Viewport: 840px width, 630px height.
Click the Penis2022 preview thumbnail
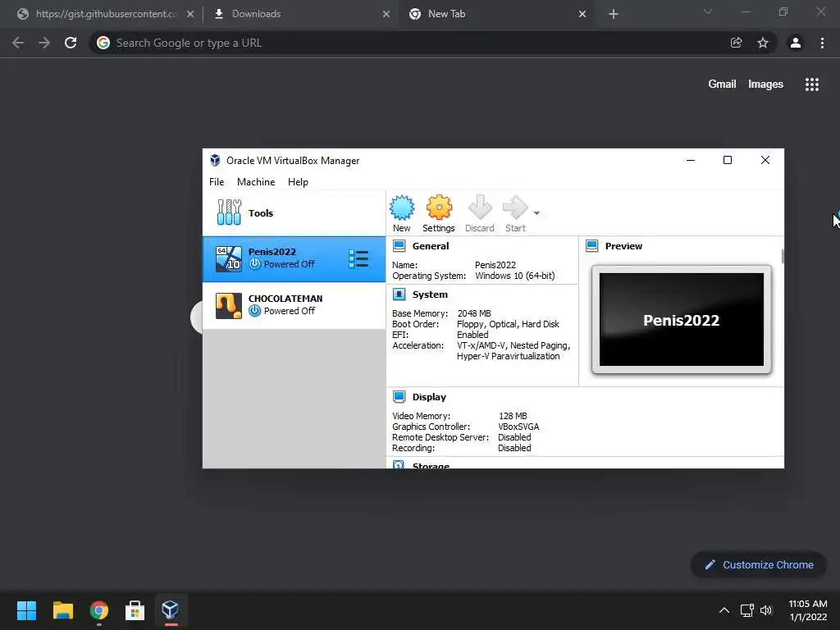[682, 319]
